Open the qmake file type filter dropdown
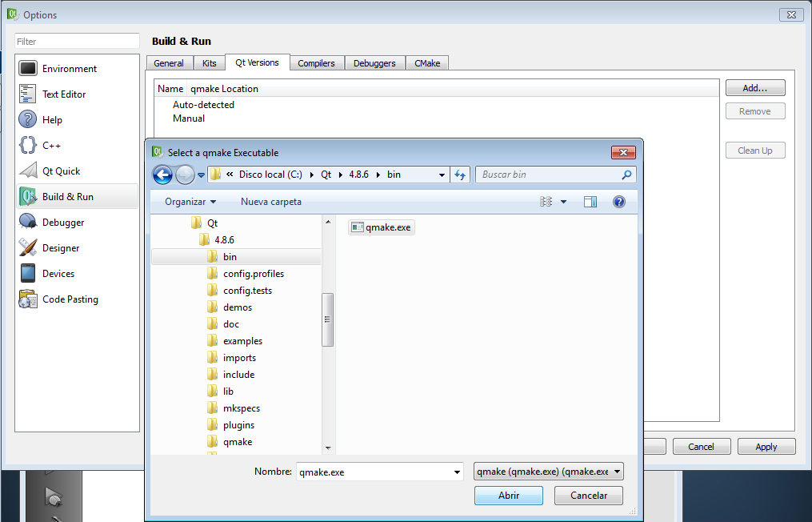 click(x=549, y=472)
